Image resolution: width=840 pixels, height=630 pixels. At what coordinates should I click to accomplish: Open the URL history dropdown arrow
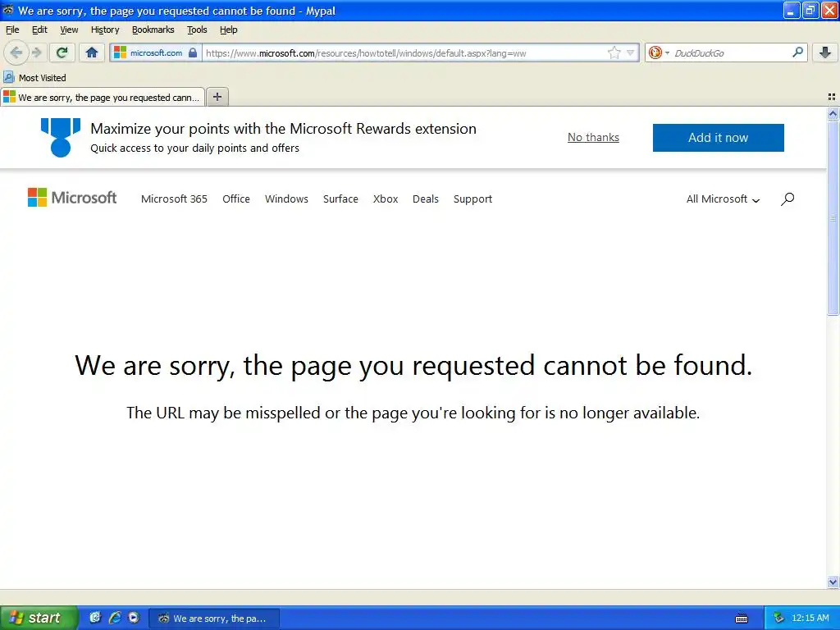pos(631,52)
